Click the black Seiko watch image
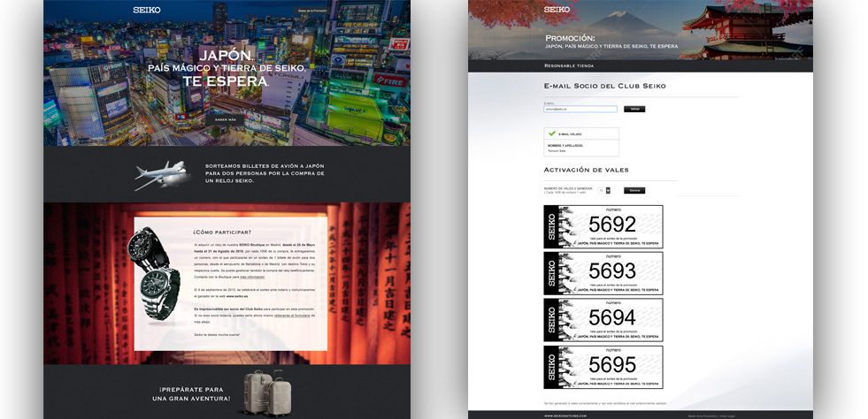The height and width of the screenshot is (419, 868). point(149,248)
